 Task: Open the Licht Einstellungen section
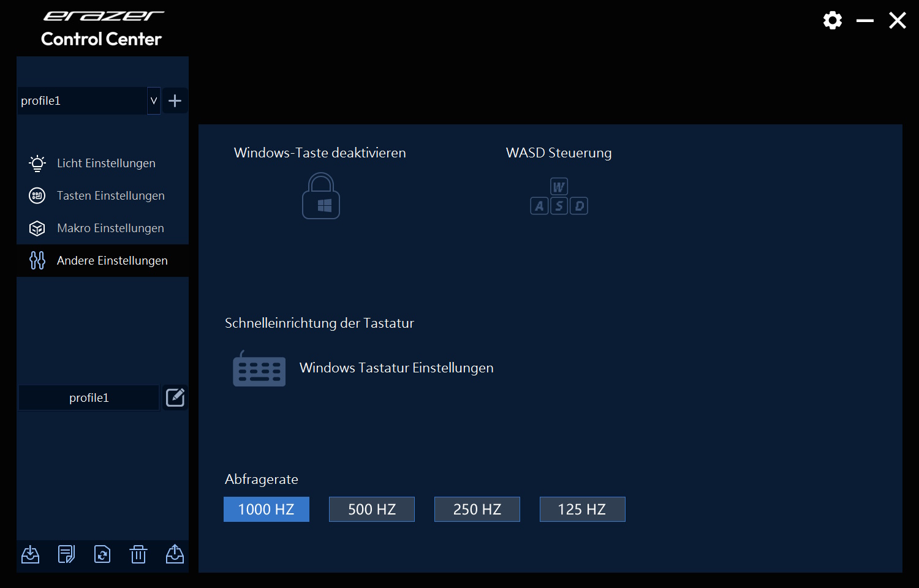(x=105, y=164)
